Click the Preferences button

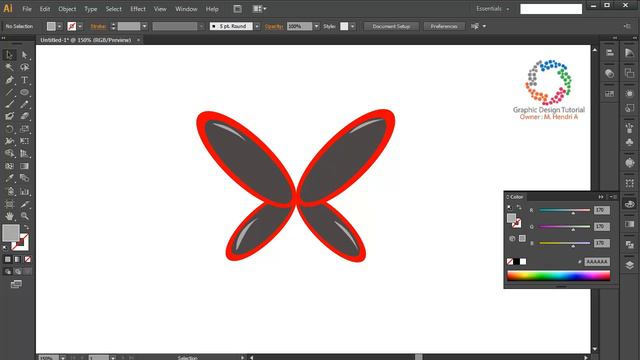click(444, 26)
